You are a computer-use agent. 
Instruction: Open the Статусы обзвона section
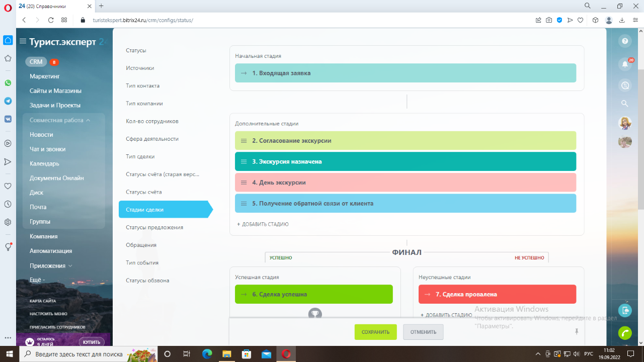(x=147, y=281)
